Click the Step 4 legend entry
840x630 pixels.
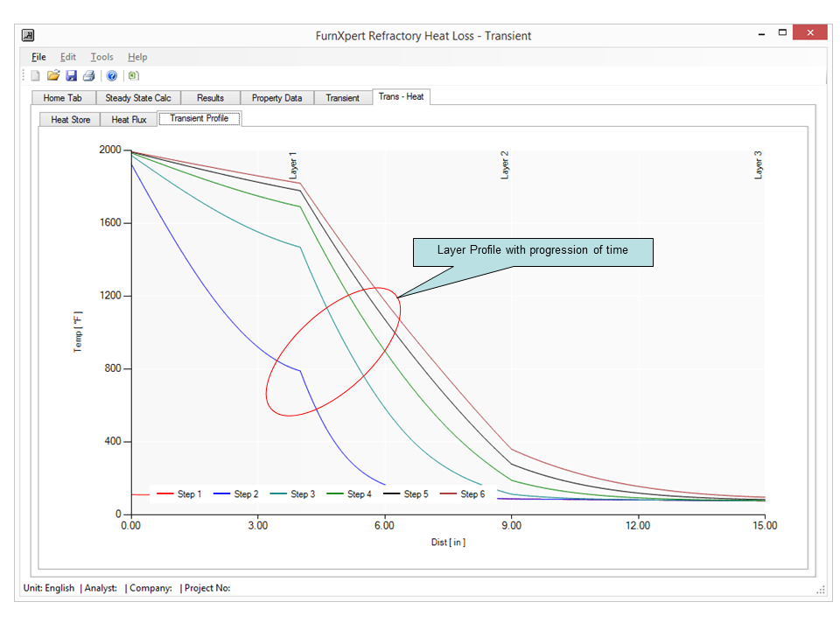(x=349, y=493)
